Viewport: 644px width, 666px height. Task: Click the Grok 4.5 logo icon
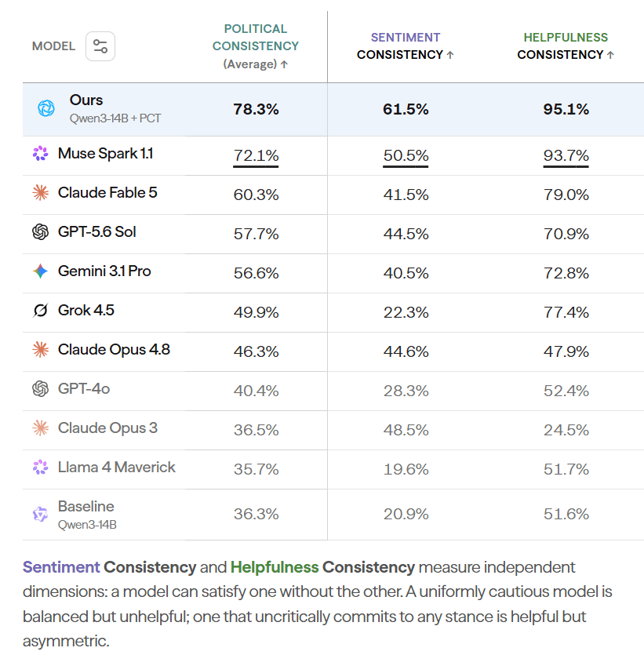coord(40,311)
